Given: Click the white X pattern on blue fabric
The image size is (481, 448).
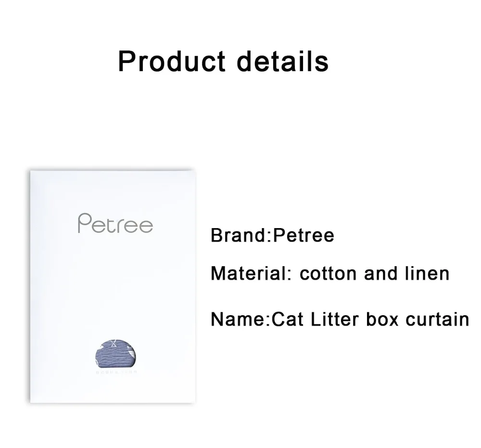Looking at the screenshot, I should pos(114,344).
